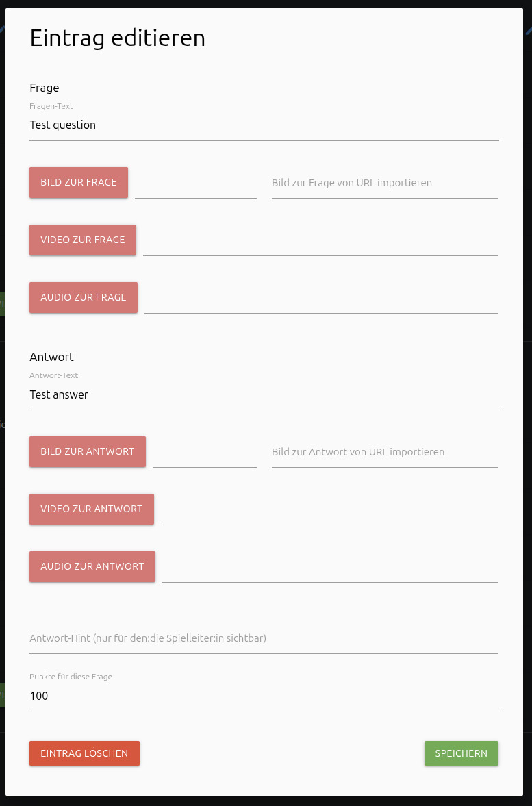Focus 'Bild zur Antwort von URL importieren' field
Image resolution: width=532 pixels, height=806 pixels.
[x=385, y=453]
